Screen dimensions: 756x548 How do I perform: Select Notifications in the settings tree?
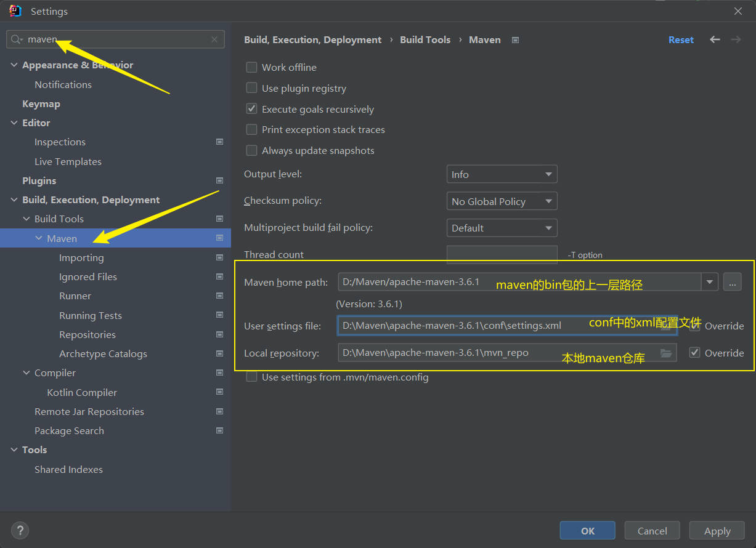(63, 84)
